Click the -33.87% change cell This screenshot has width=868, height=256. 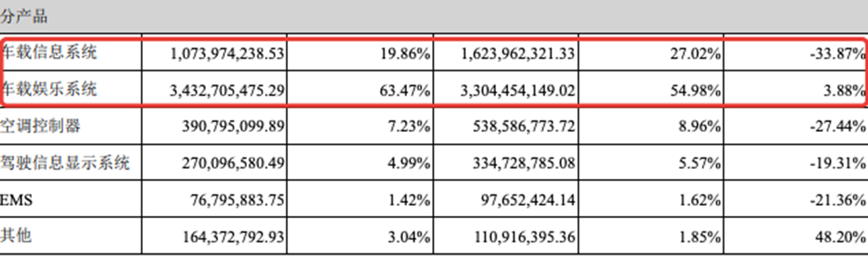[x=838, y=54]
